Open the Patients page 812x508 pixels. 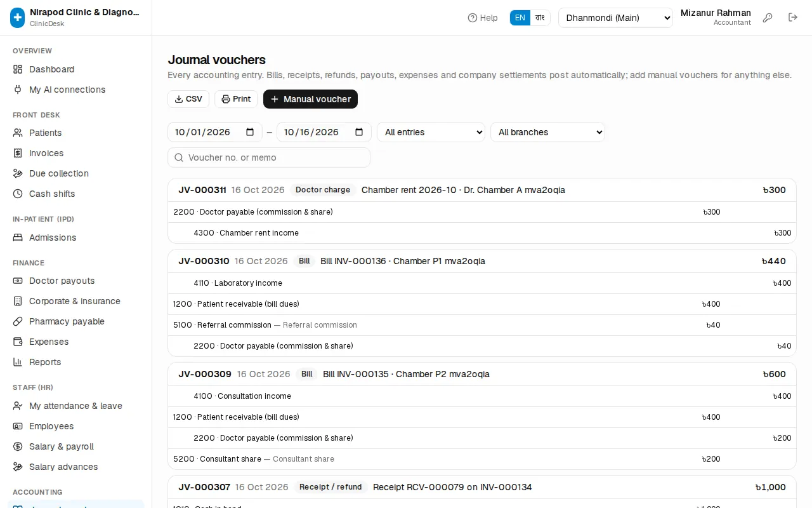click(x=76, y=133)
